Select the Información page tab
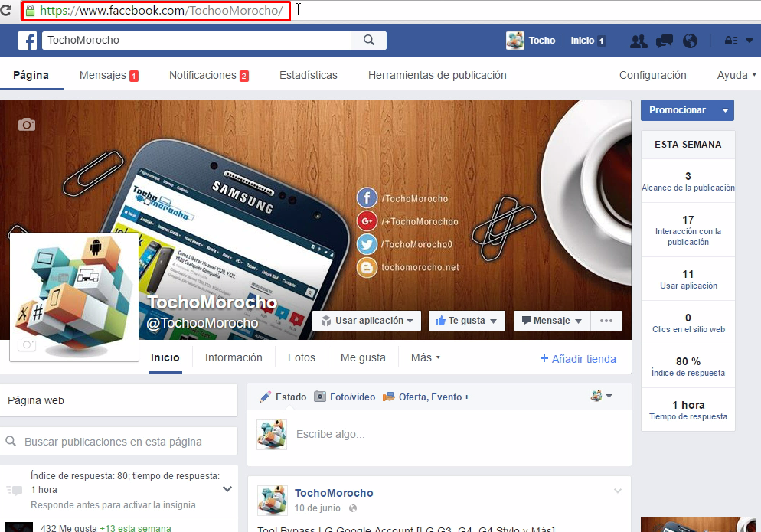Screen dimensions: 761x532 [x=234, y=357]
